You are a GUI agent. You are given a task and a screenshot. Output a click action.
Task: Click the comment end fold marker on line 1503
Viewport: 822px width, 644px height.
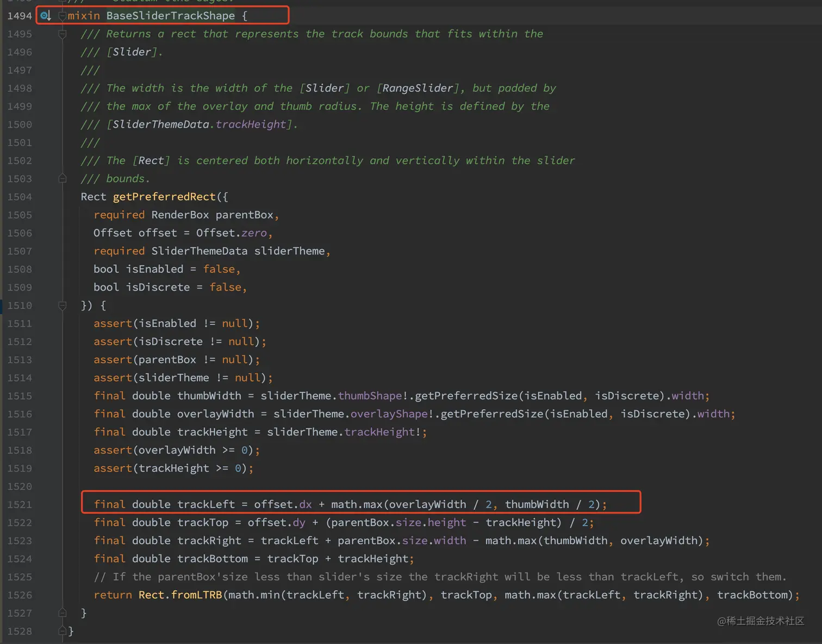coord(63,178)
